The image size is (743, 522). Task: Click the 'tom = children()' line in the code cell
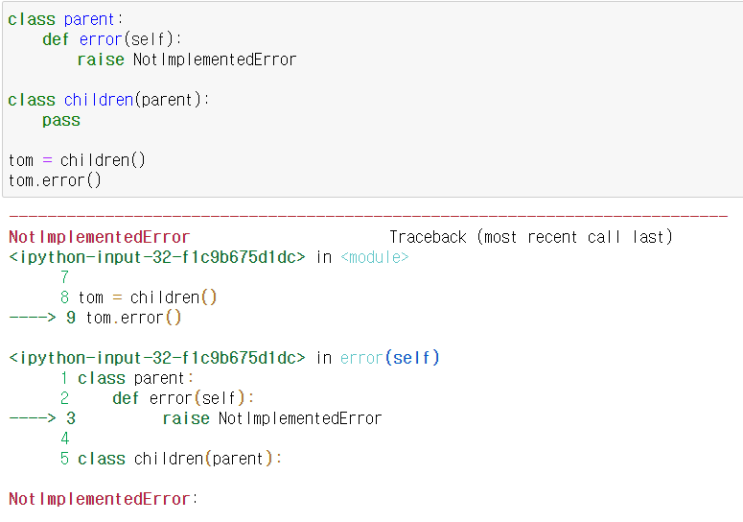pos(77,160)
